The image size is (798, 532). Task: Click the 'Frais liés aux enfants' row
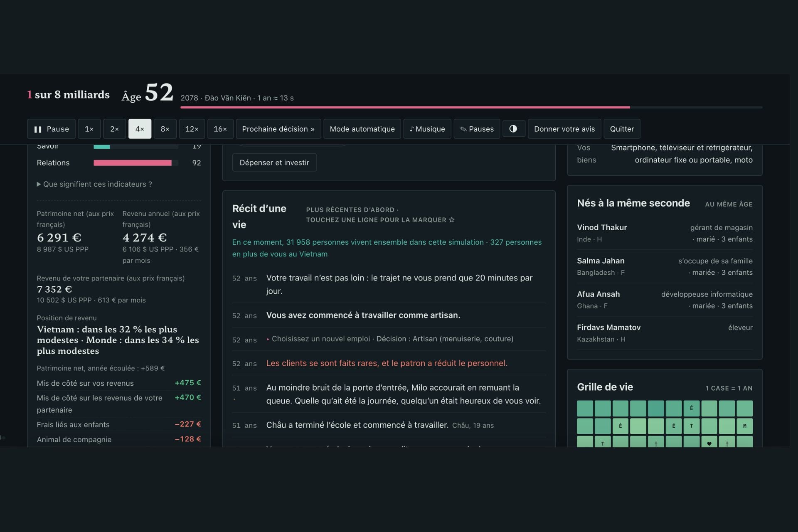point(119,424)
